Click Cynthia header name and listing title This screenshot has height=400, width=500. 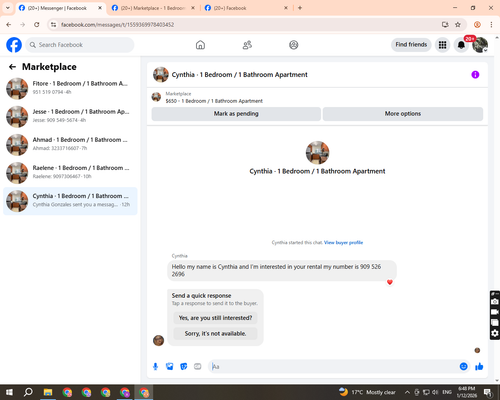tap(239, 75)
